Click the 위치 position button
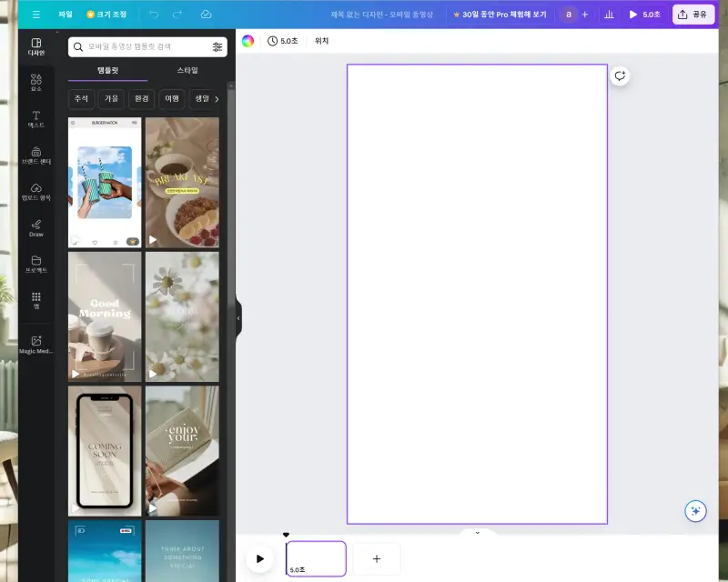 (321, 41)
